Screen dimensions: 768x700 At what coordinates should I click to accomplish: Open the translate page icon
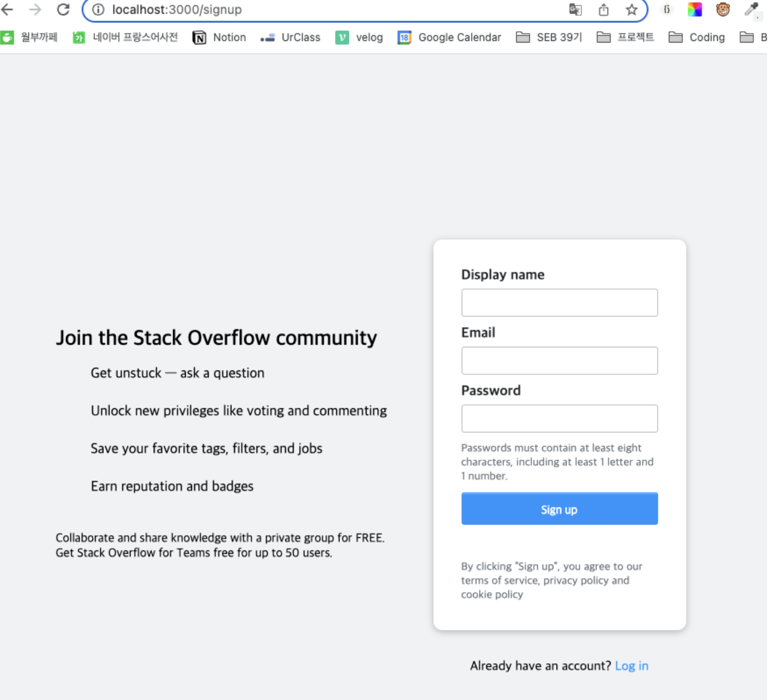575,9
